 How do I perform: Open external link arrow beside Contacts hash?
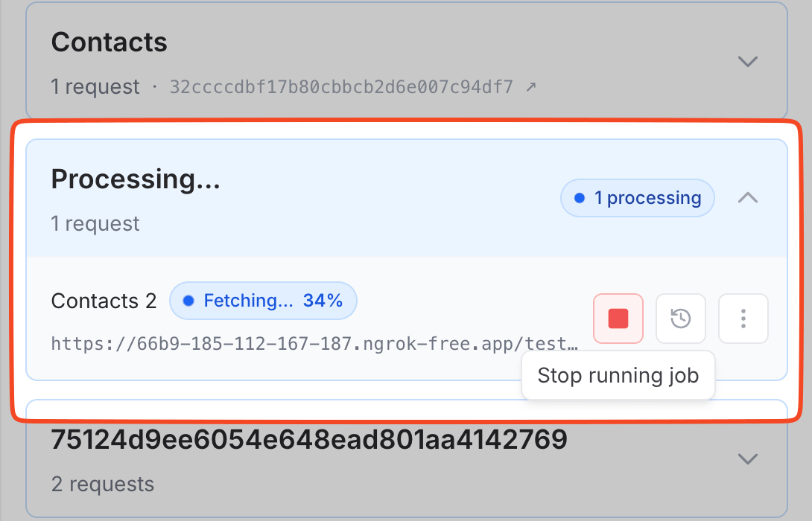[x=530, y=87]
